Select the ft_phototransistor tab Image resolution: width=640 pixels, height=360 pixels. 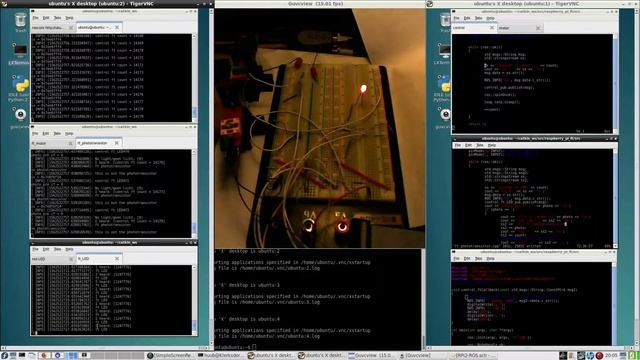tap(98, 143)
